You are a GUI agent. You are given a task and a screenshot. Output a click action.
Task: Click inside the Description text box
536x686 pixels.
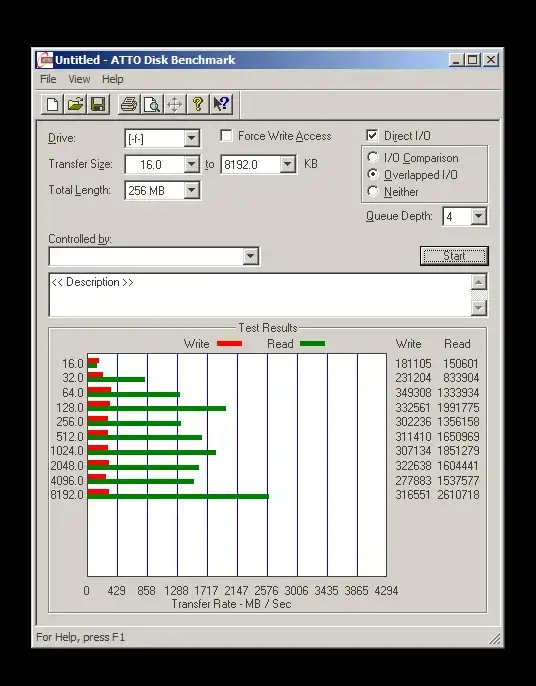click(260, 295)
